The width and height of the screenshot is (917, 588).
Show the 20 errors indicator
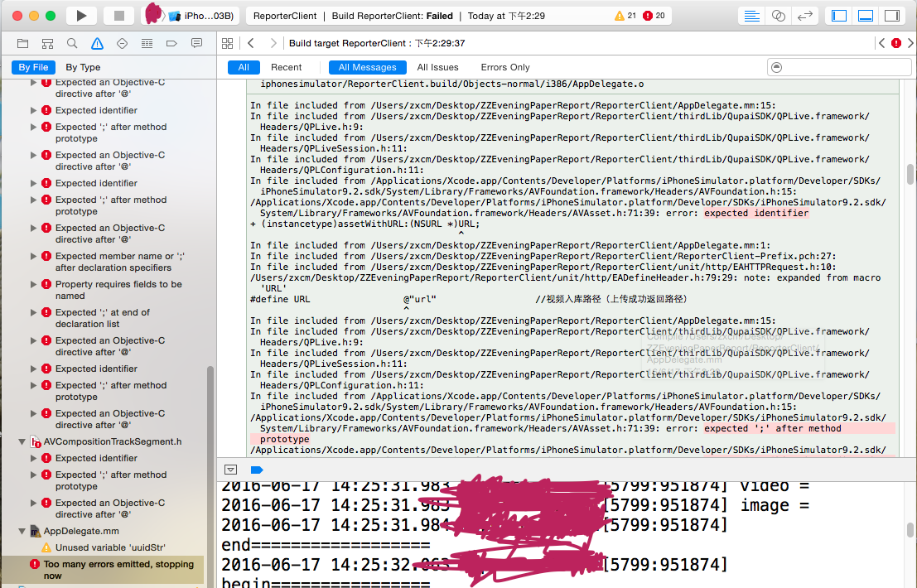pyautogui.click(x=654, y=16)
